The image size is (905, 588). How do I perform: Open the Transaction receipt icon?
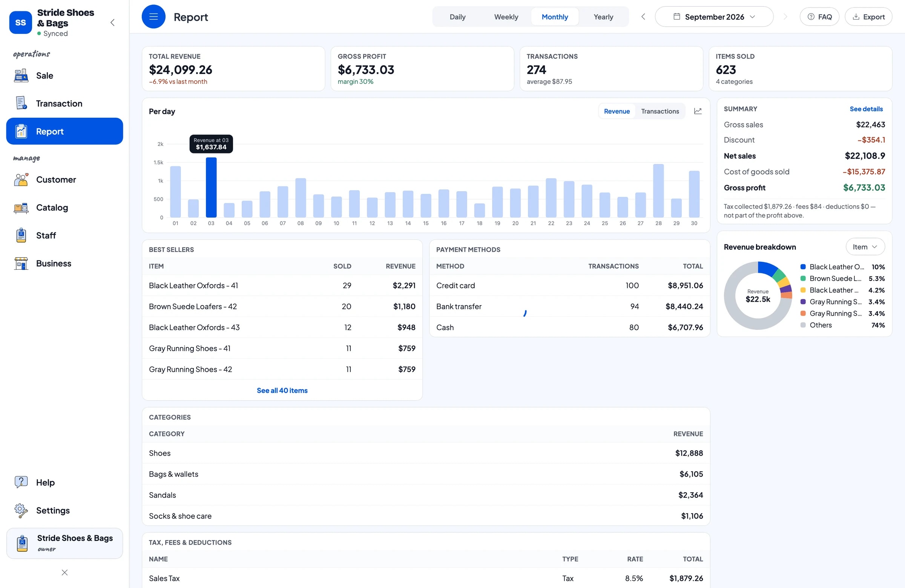click(21, 103)
